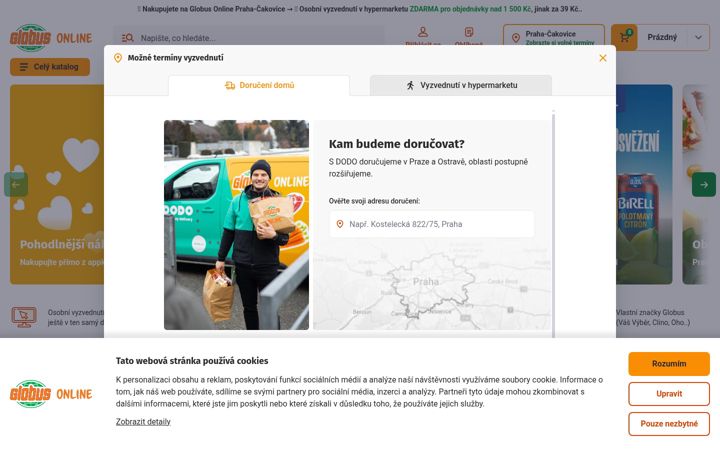Open Celý katalog menu
Screen dimensions: 720x450
pyautogui.click(x=50, y=67)
